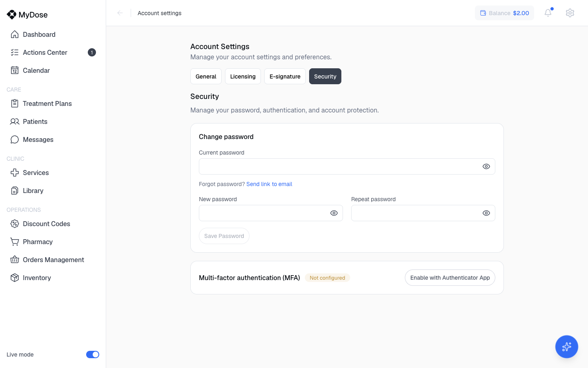The height and width of the screenshot is (368, 588).
Task: Click the Multi-factor authentication (MFA) heading
Action: [x=249, y=278]
